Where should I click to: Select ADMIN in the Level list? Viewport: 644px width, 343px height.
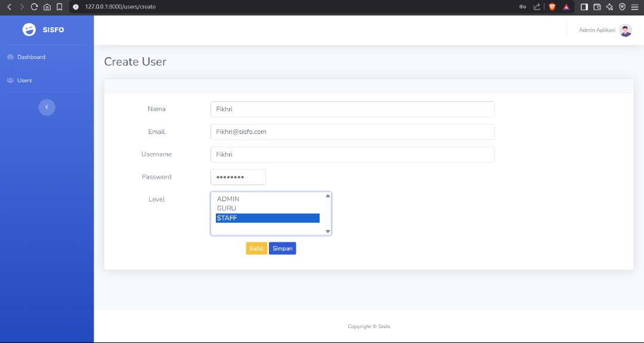(228, 199)
